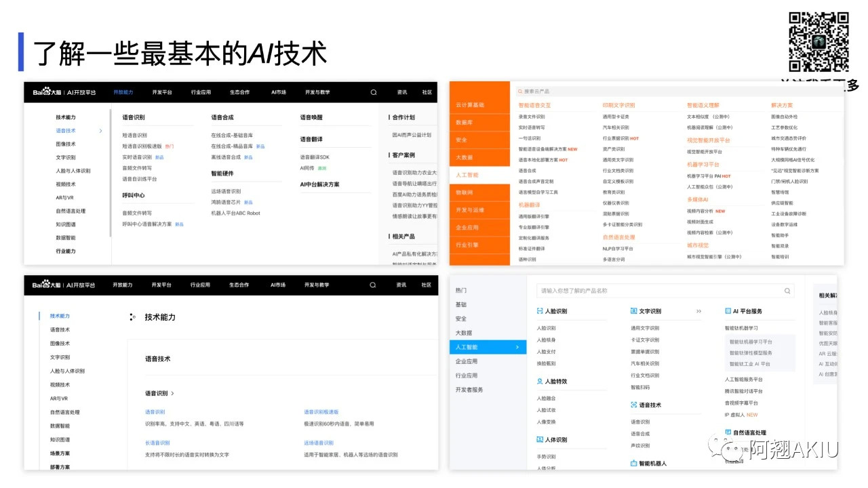Viewport: 868px width, 488px height.
Task: Open 行业票据识别 HOT link
Action: (620, 138)
